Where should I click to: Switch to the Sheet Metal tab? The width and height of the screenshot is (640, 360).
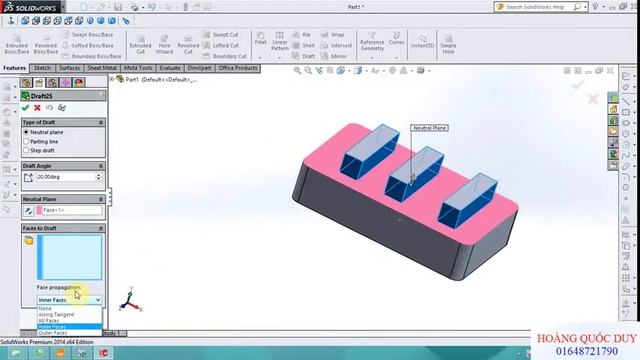pos(102,68)
